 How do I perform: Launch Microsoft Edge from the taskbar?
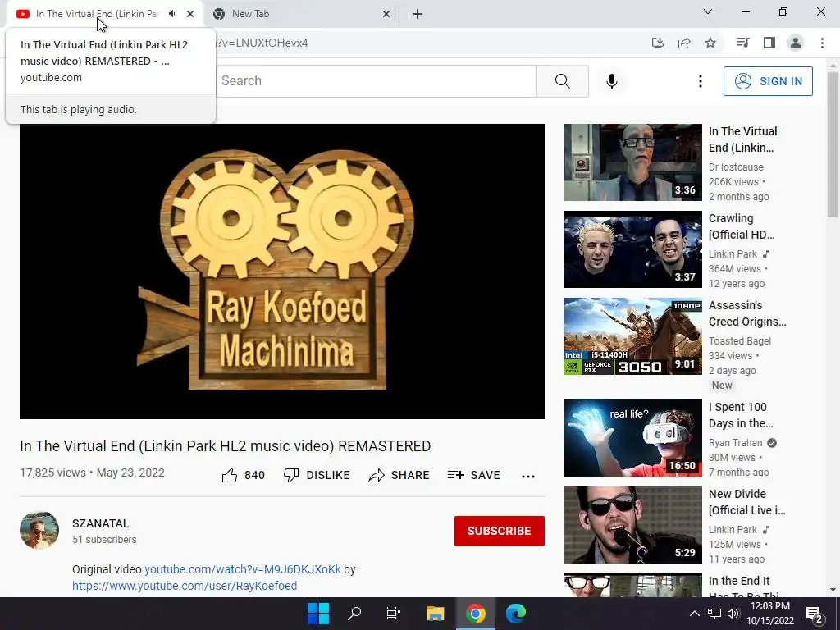tap(516, 614)
